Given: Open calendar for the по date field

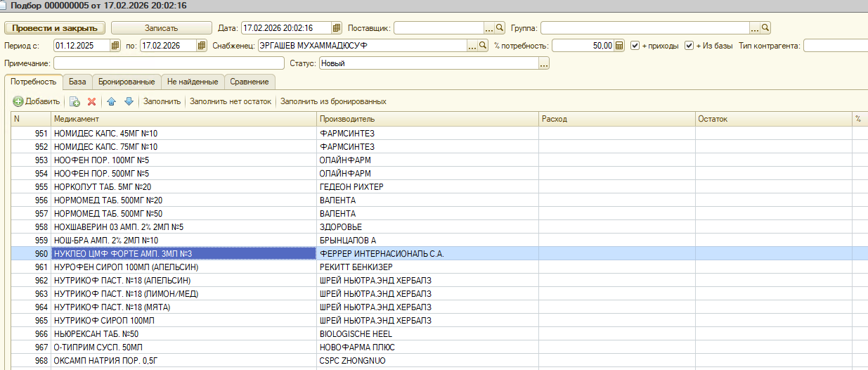Looking at the screenshot, I should pos(202,46).
